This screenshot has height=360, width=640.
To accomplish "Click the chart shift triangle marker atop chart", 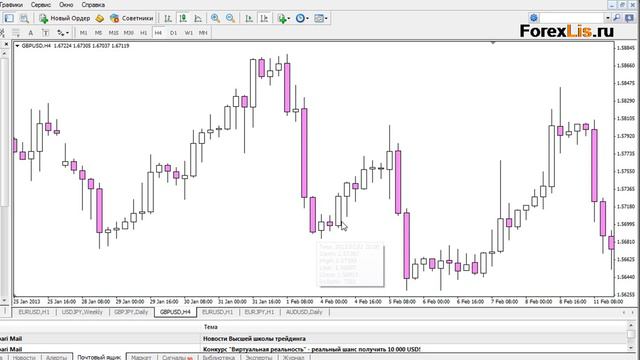I will tap(493, 42).
